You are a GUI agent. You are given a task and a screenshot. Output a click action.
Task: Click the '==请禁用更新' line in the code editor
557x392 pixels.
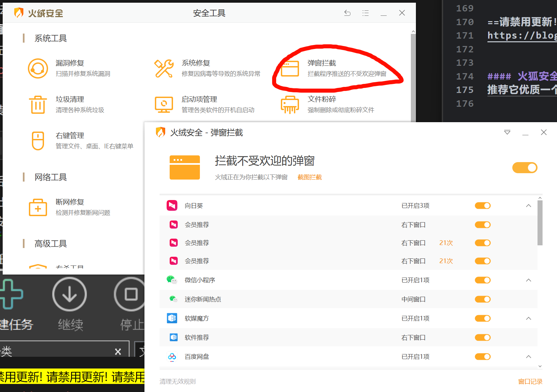[522, 22]
